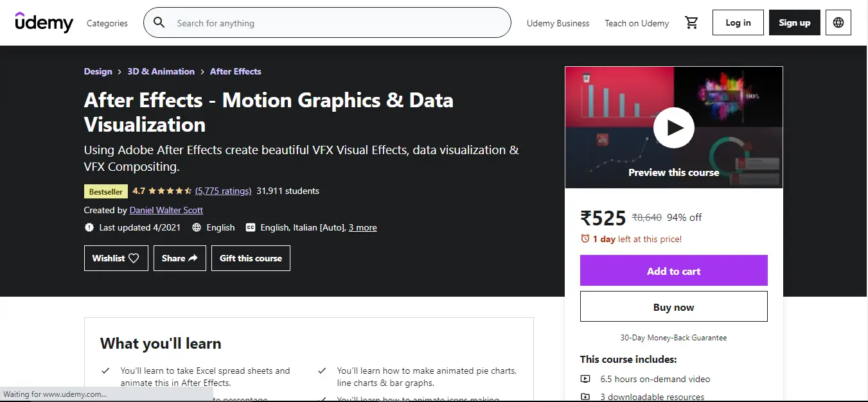
Task: Open the After Effects breadcrumb category
Action: [235, 71]
